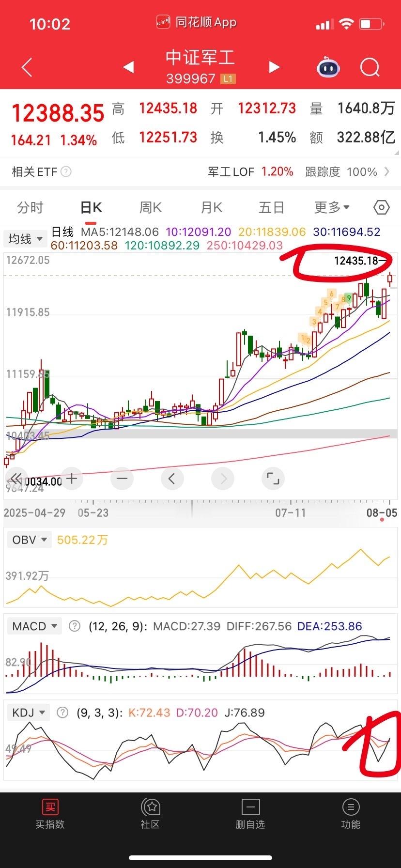This screenshot has width=401, height=868.
Task: Open the OBV indicator dropdown
Action: [x=29, y=540]
